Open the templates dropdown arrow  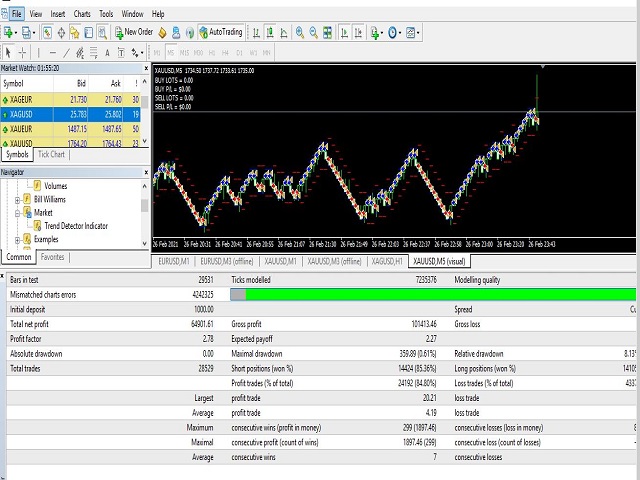tap(418, 33)
